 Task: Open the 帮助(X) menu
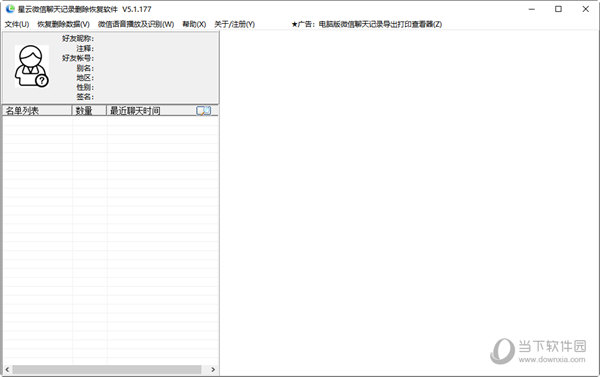[x=194, y=24]
